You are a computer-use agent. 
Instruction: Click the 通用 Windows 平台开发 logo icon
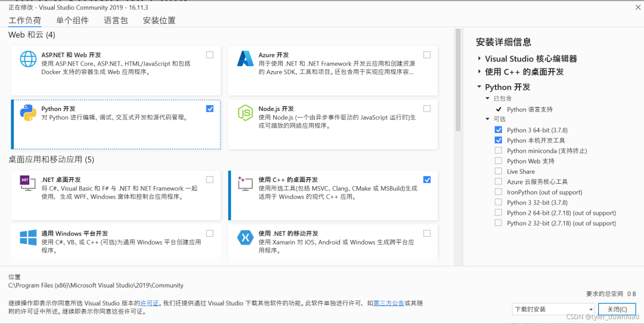point(29,237)
